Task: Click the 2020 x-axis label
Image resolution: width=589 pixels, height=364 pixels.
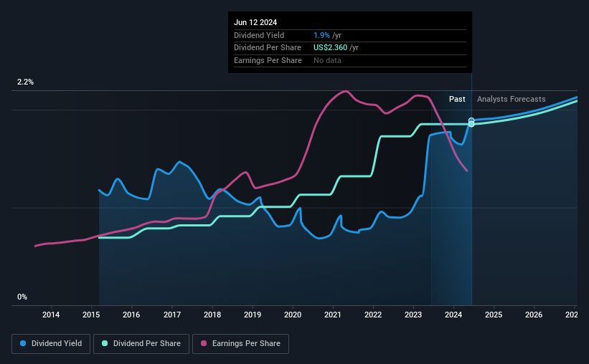Action: 293,315
